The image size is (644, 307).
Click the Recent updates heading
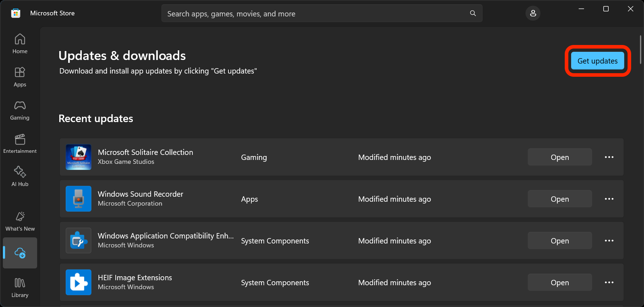[96, 119]
